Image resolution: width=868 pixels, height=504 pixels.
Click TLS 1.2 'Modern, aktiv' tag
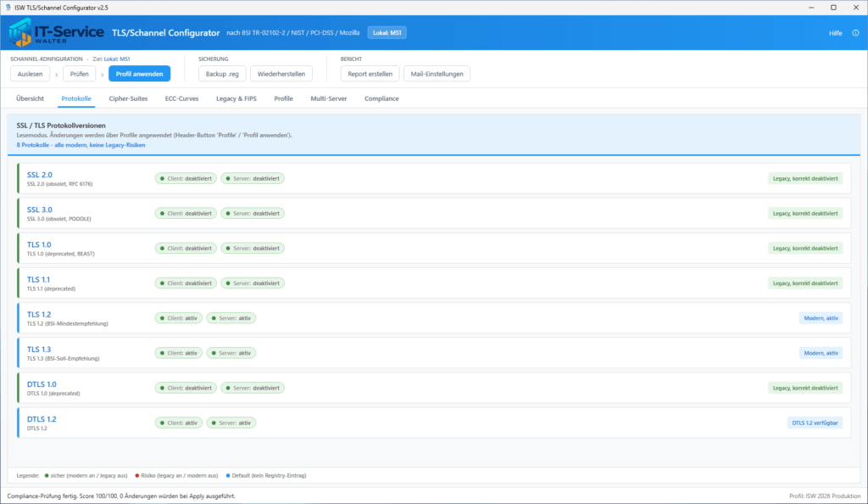click(821, 318)
